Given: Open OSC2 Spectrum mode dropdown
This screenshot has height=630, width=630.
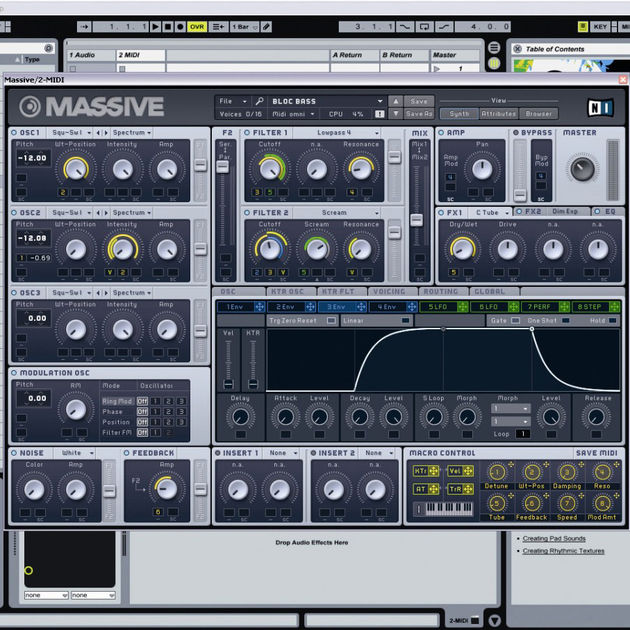Looking at the screenshot, I should point(131,213).
